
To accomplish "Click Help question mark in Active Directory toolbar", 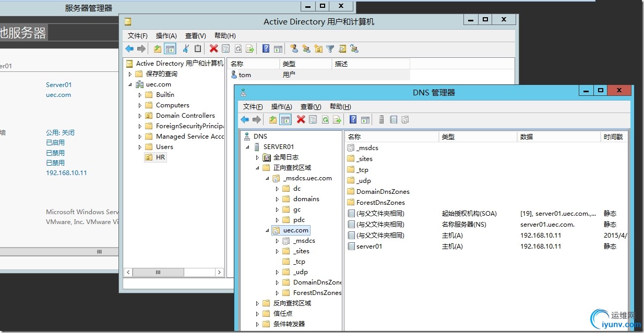I will tap(266, 48).
